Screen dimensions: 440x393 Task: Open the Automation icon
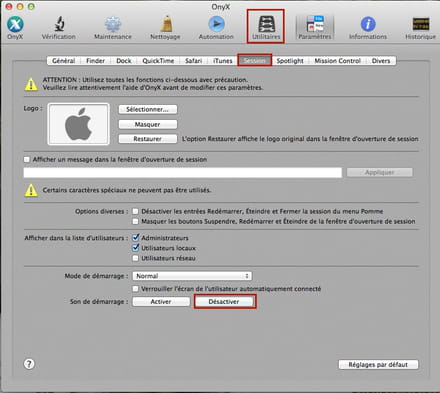coord(216,24)
